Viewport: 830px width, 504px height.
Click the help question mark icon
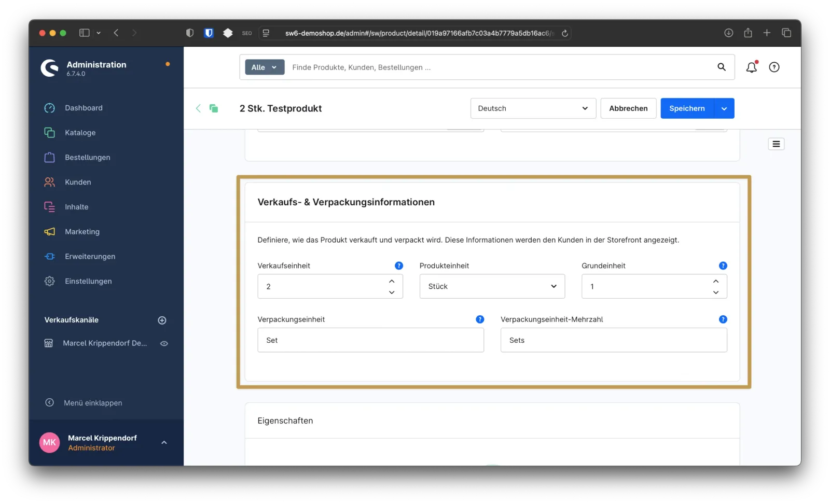pos(774,67)
